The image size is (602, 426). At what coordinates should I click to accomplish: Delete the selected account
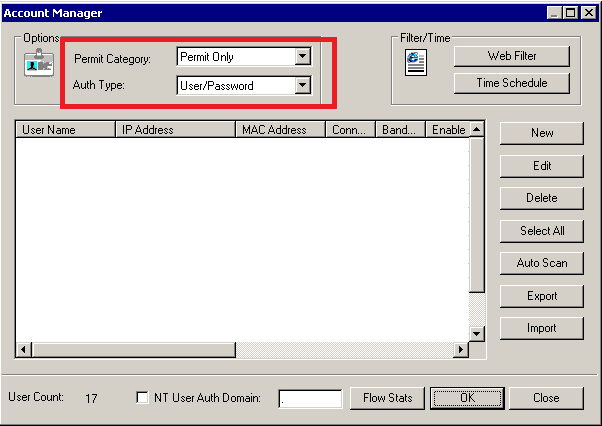point(542,198)
